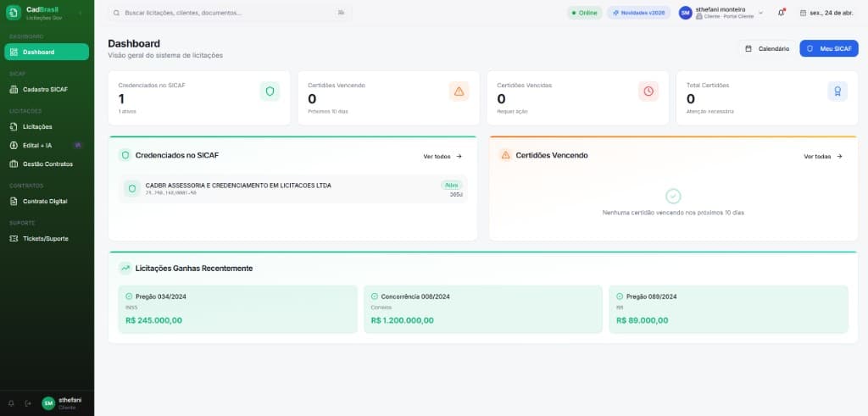
Task: Click check icon on Pregão 034/2024
Action: (x=129, y=297)
